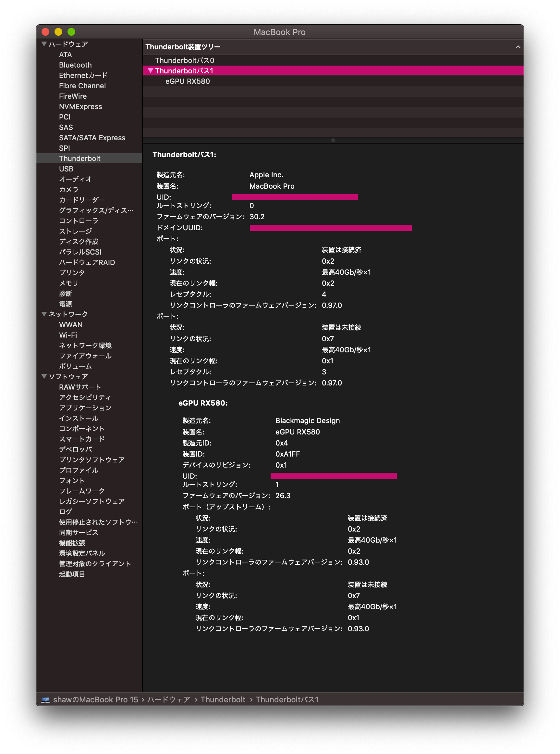Open アプリケーション in the sidebar
The image size is (560, 754).
(x=85, y=408)
